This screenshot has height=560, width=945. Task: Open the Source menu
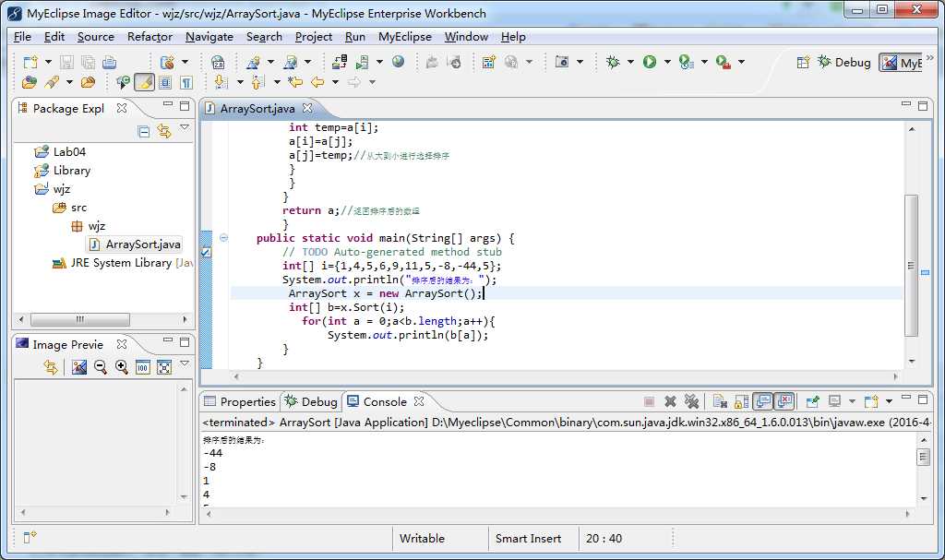(95, 37)
